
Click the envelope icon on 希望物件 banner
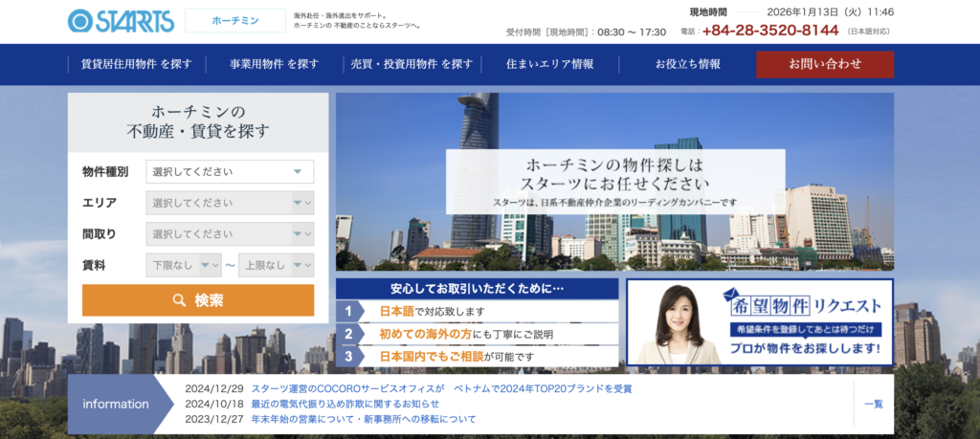tap(732, 296)
